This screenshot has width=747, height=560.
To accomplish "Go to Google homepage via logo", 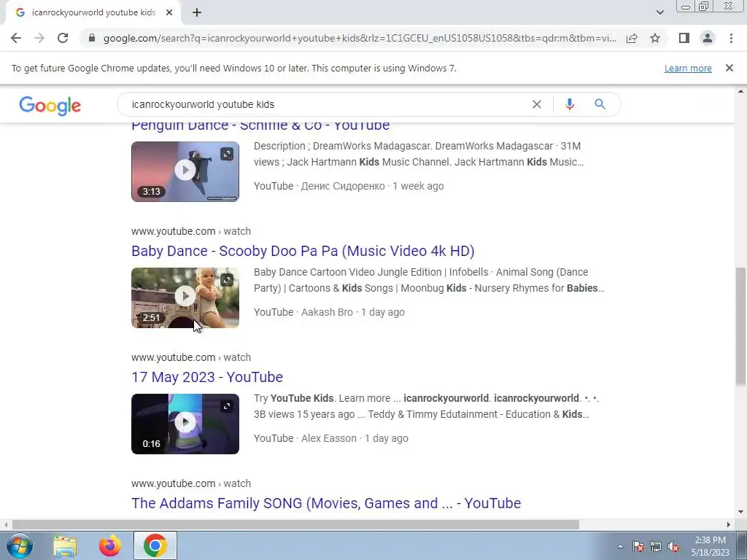I will pyautogui.click(x=50, y=105).
